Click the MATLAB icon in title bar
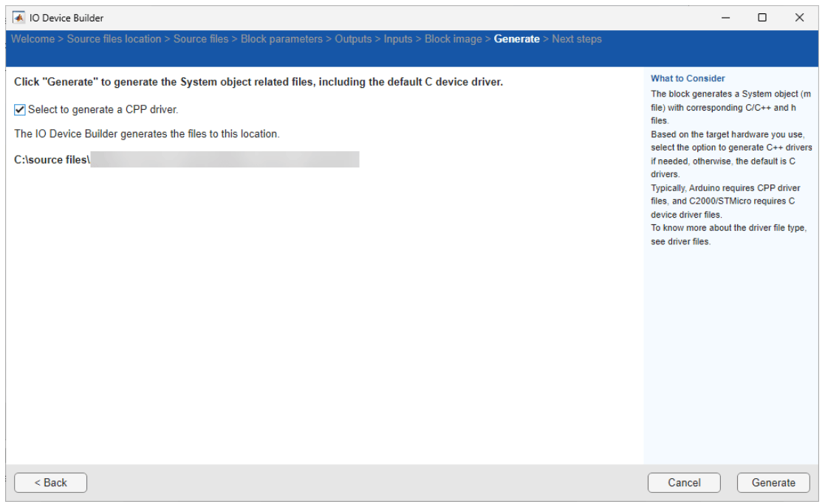The image size is (825, 504). pos(19,18)
